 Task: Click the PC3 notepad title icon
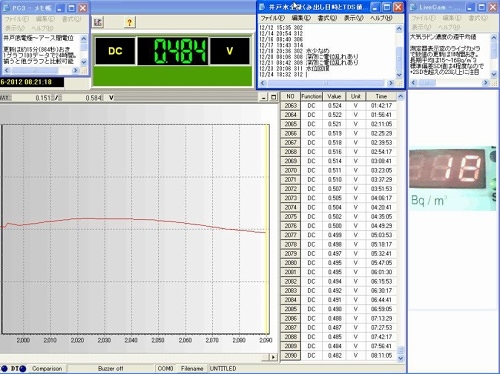click(x=7, y=8)
